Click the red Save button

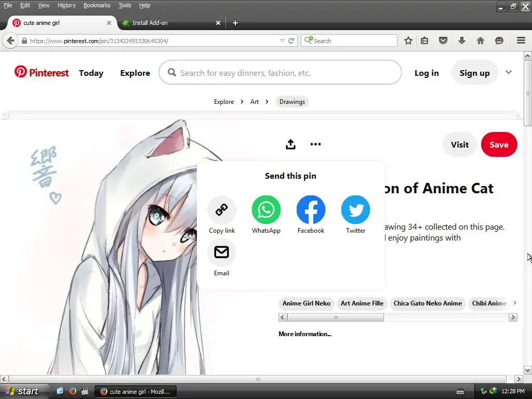pyautogui.click(x=499, y=144)
